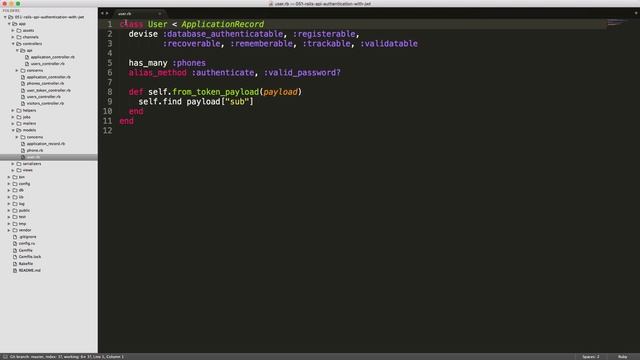
Task: Click the serializers folder icon
Action: coord(19,164)
